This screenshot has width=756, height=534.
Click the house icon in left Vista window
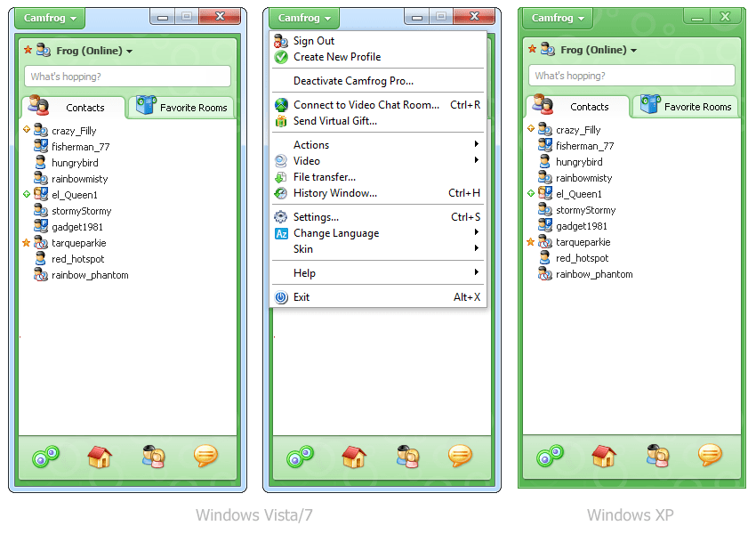[100, 457]
